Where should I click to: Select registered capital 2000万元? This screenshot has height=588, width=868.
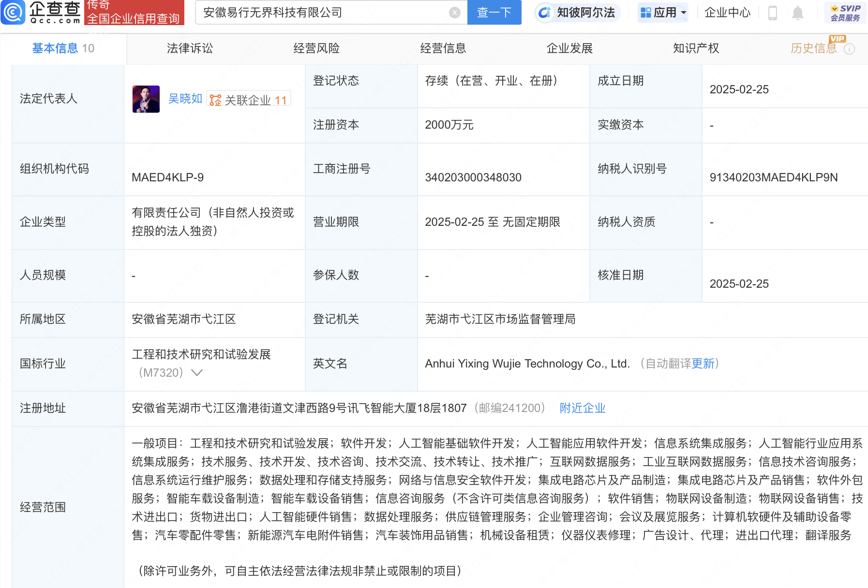[x=449, y=125]
